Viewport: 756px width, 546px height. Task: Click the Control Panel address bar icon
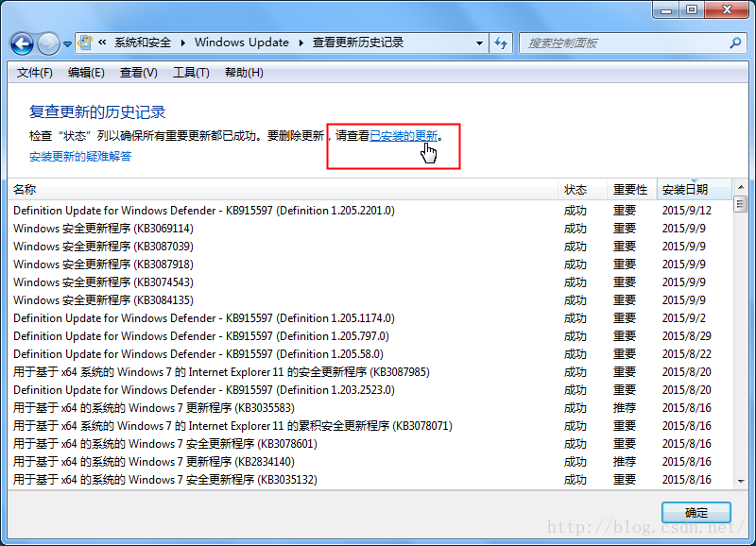(x=85, y=43)
